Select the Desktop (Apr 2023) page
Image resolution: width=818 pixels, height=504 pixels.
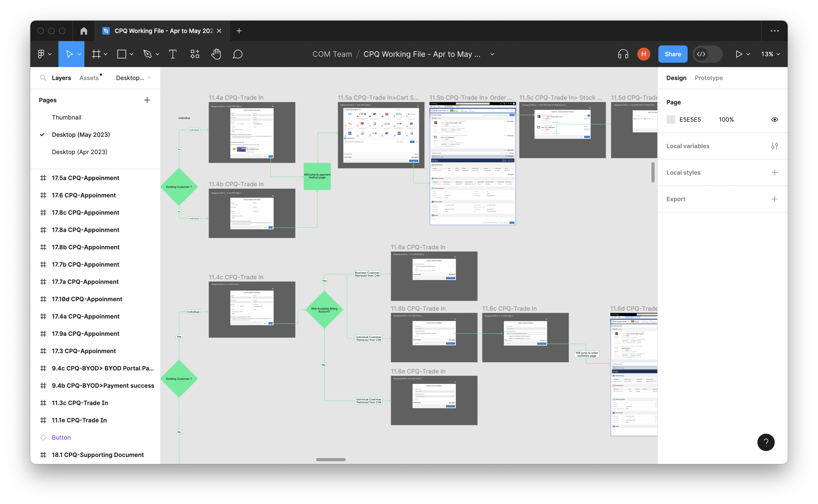point(79,152)
